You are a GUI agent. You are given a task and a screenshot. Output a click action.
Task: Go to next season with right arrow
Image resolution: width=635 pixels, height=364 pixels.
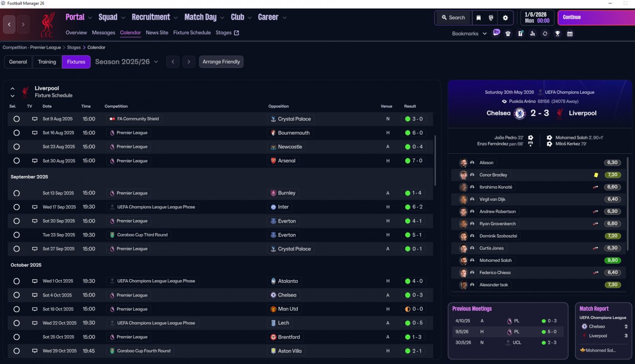(x=188, y=62)
